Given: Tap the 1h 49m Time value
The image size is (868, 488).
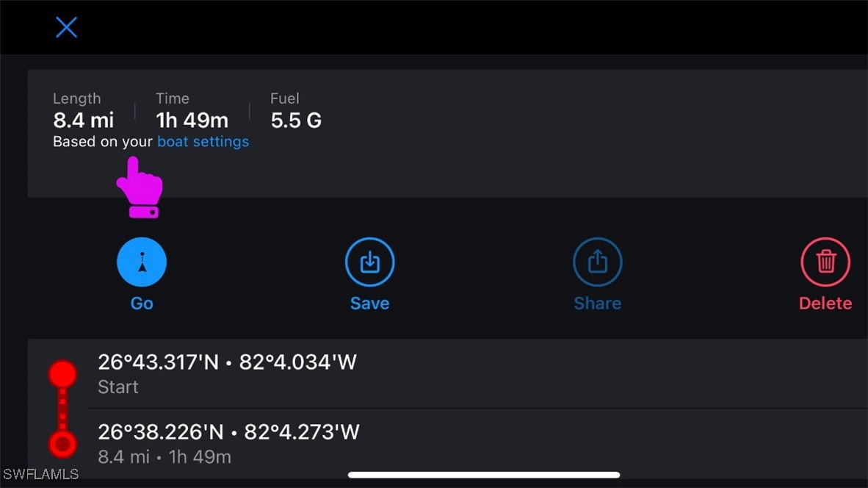Looking at the screenshot, I should [192, 121].
